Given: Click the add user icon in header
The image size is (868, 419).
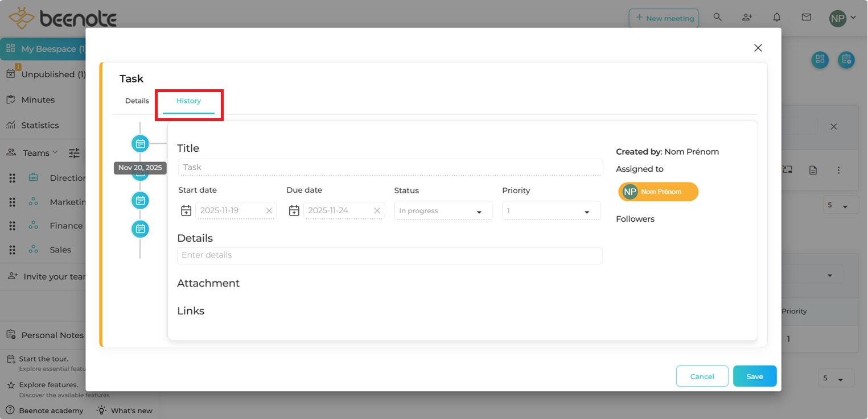Looking at the screenshot, I should pyautogui.click(x=747, y=18).
